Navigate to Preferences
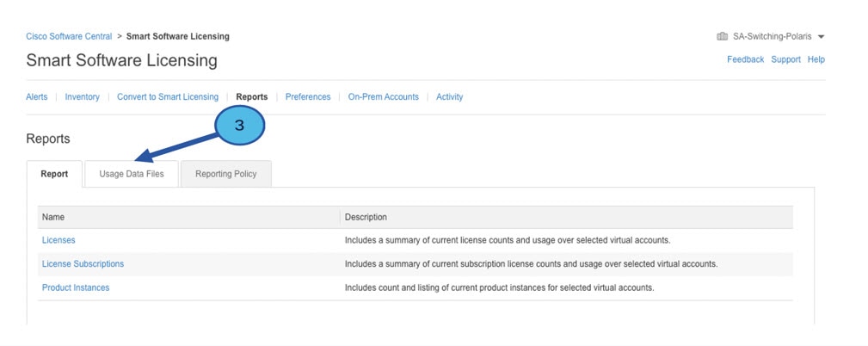The height and width of the screenshot is (346, 868). 308,97
